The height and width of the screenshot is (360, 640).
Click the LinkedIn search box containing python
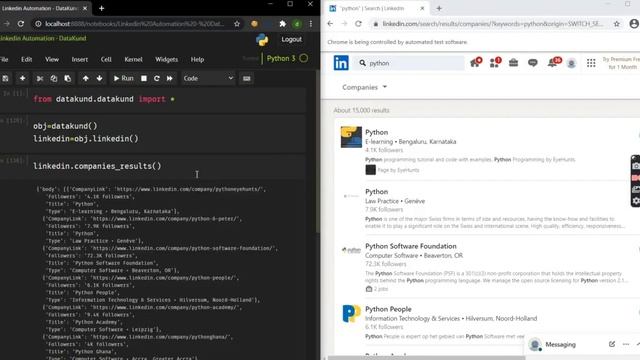click(409, 63)
